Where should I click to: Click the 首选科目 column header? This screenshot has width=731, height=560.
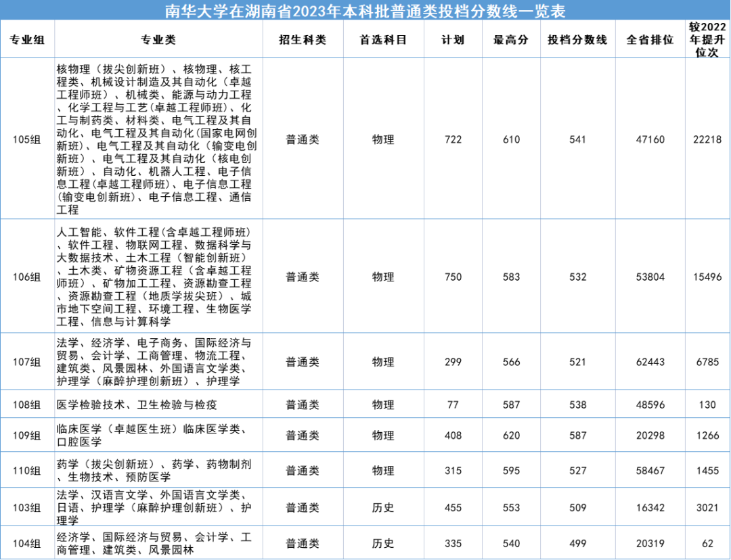click(x=384, y=40)
